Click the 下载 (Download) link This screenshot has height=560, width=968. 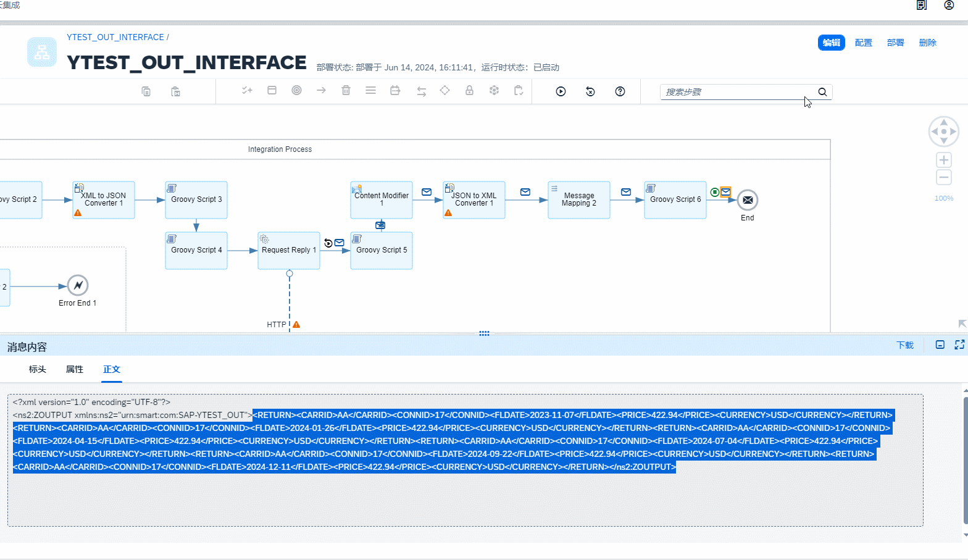click(905, 345)
